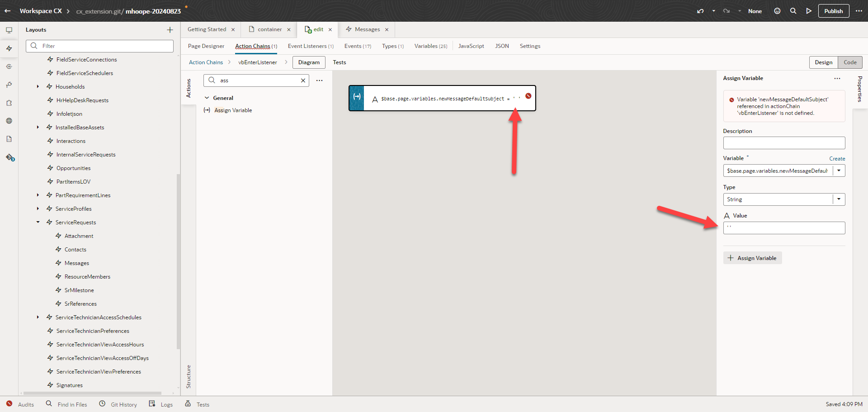Expand the InstalledBaseAssets tree node

pyautogui.click(x=38, y=127)
